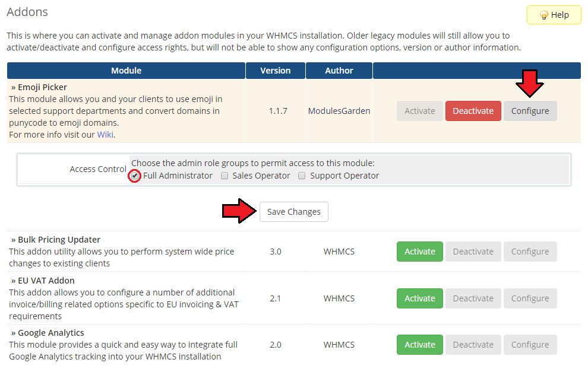Enable the Sales Operator checkbox

click(x=225, y=176)
